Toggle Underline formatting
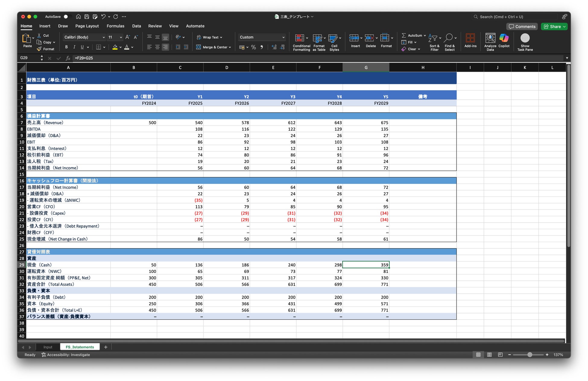Image resolution: width=588 pixels, height=381 pixels. tap(82, 47)
